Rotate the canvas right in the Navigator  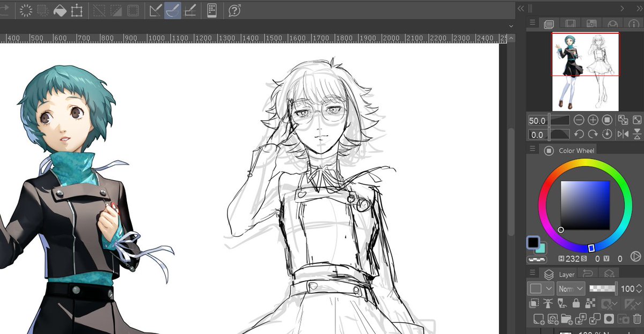[593, 135]
